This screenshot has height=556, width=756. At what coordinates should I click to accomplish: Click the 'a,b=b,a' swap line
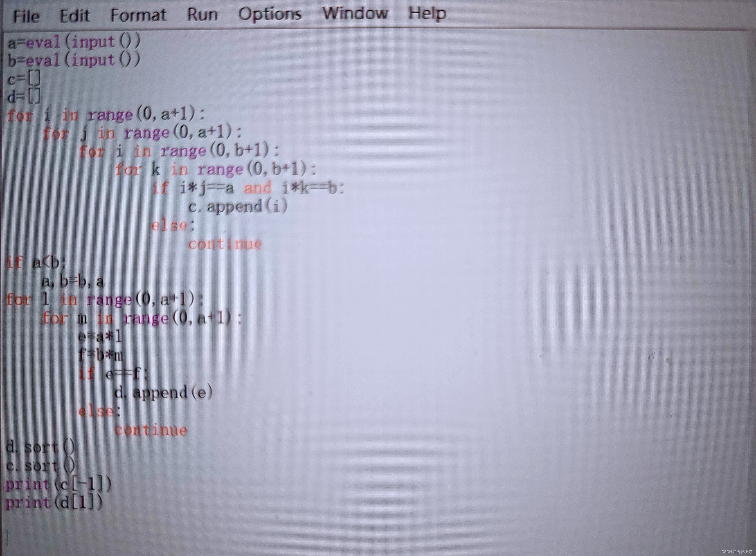tap(73, 281)
